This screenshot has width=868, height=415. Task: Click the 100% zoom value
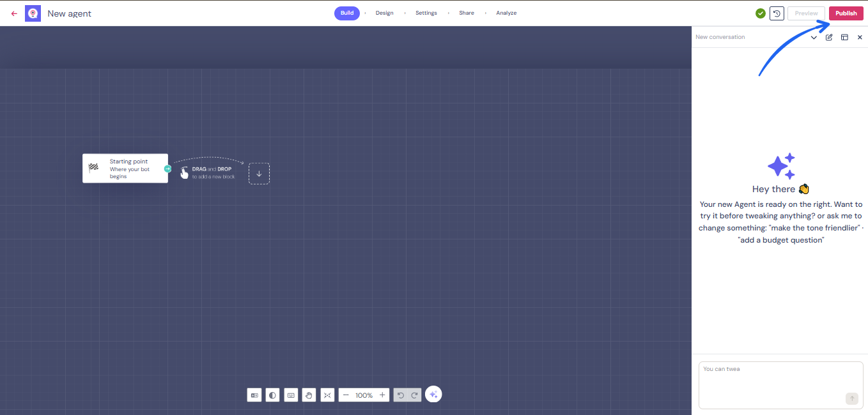click(x=364, y=395)
